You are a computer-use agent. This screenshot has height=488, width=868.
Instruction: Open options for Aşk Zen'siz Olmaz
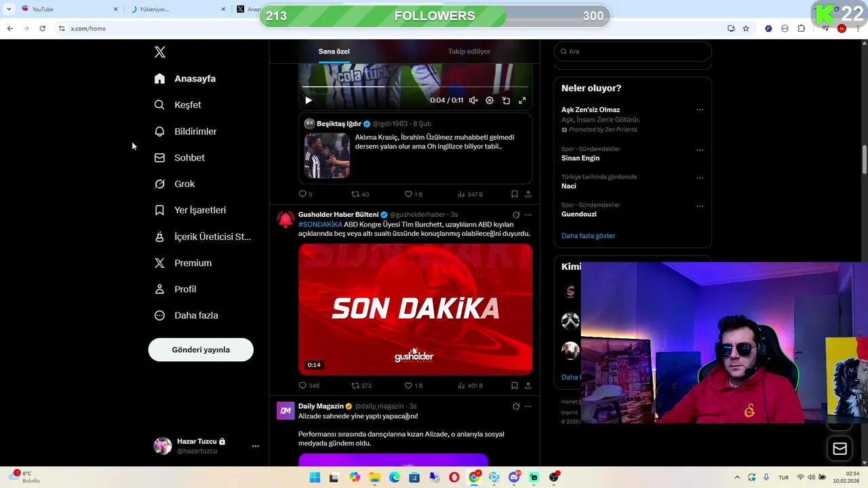[x=700, y=110]
